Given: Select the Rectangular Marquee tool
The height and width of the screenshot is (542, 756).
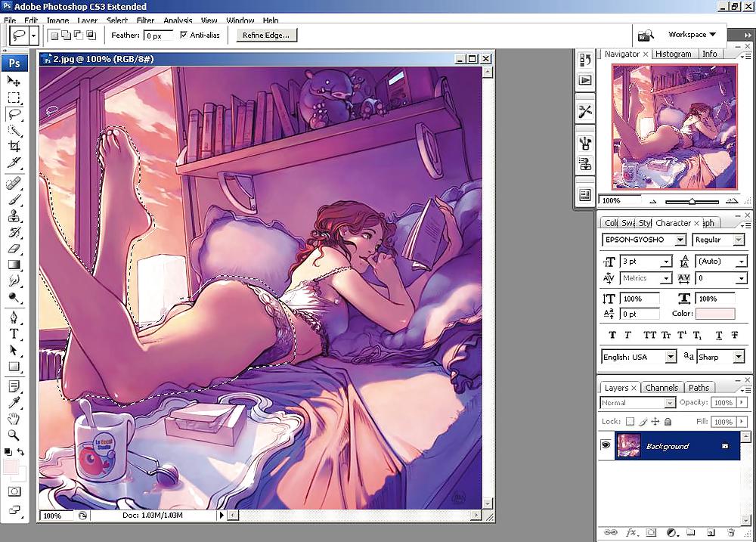Looking at the screenshot, I should tap(14, 98).
